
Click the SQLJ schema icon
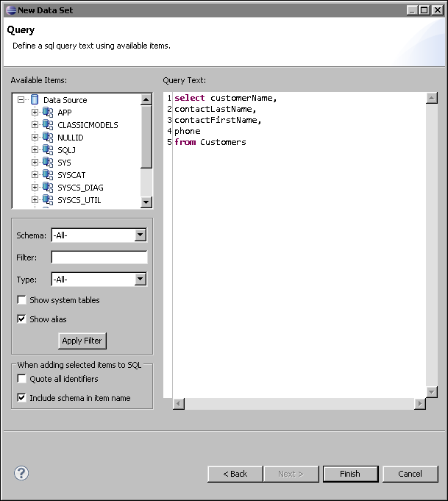(48, 149)
